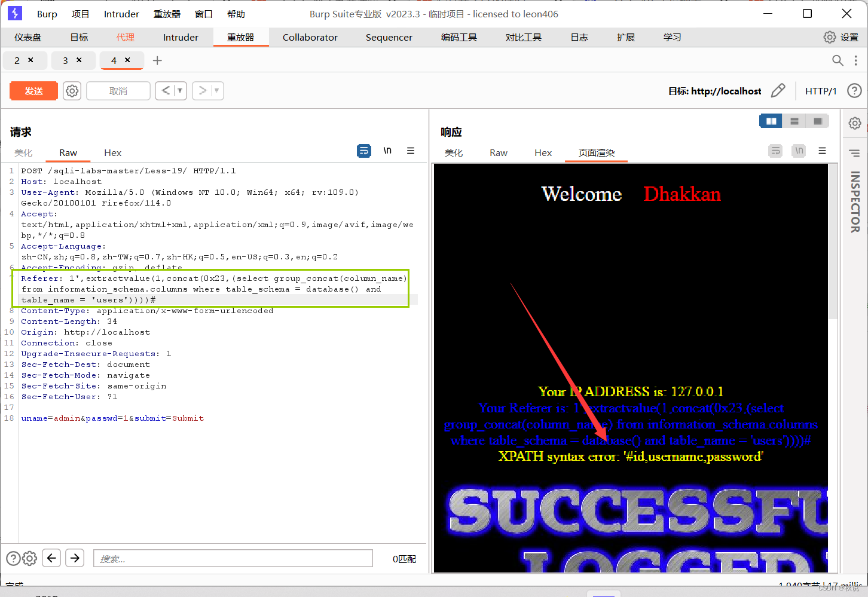Switch to the 学习 tab

click(x=673, y=37)
